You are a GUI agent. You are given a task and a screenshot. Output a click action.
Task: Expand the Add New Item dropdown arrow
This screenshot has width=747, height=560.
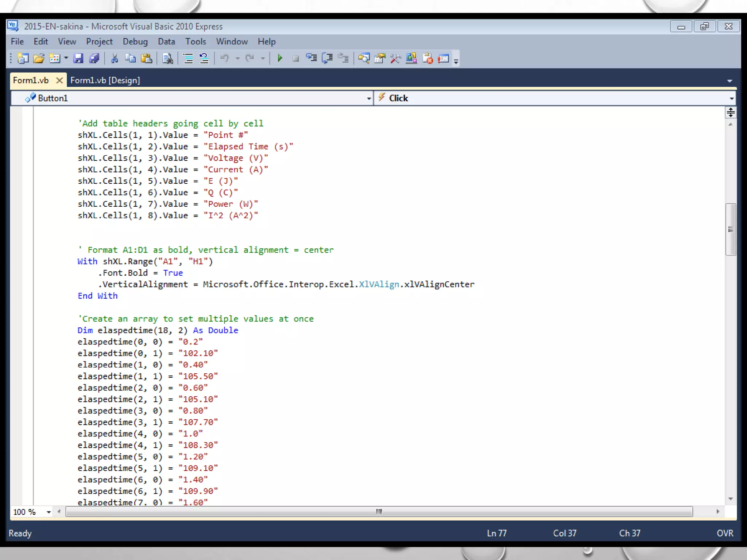pyautogui.click(x=66, y=58)
